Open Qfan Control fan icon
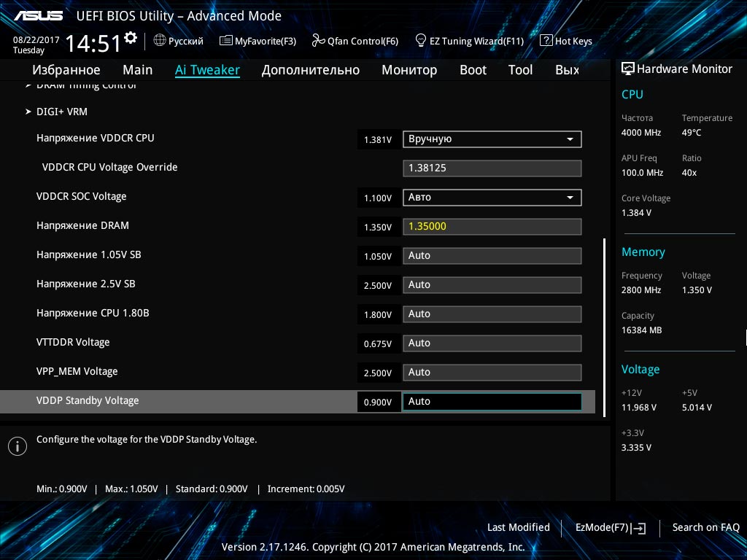The image size is (747, 560). tap(318, 41)
